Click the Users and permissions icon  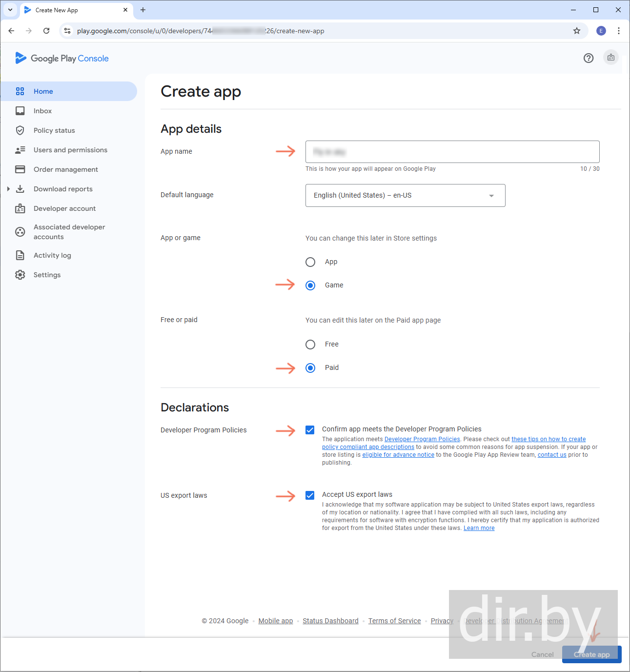click(20, 150)
